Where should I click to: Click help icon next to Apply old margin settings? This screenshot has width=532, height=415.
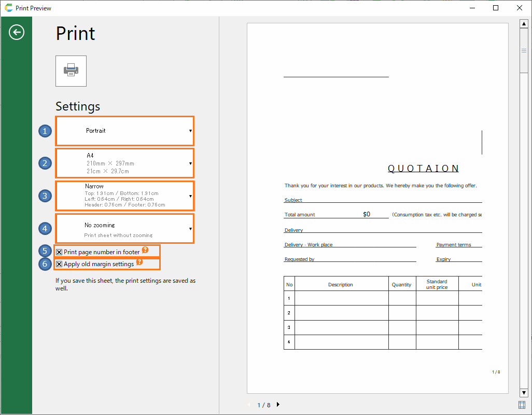pyautogui.click(x=139, y=262)
